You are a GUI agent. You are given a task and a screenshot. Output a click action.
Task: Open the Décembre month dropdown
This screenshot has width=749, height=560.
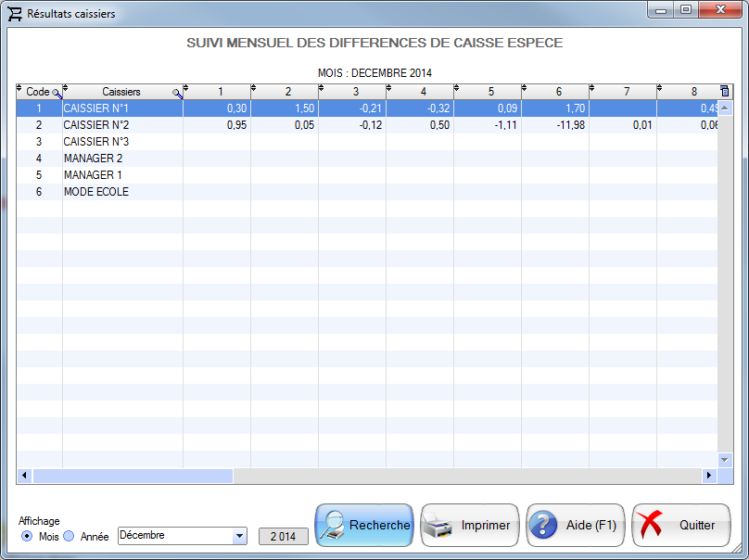click(x=239, y=536)
